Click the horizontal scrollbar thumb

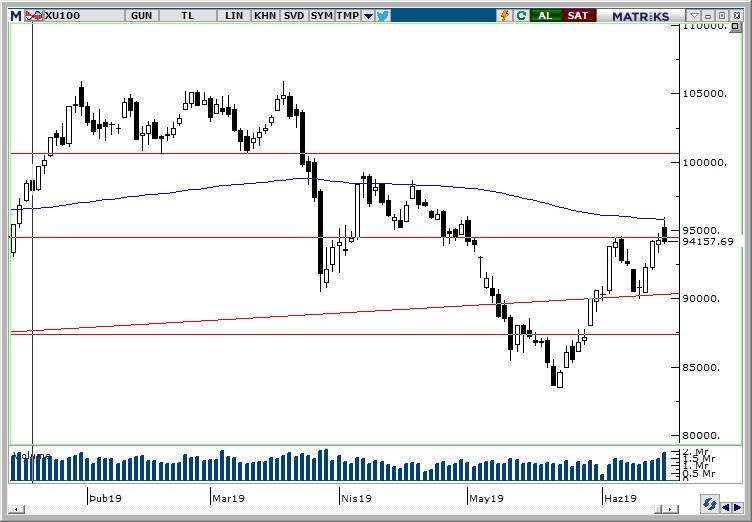click(660, 509)
